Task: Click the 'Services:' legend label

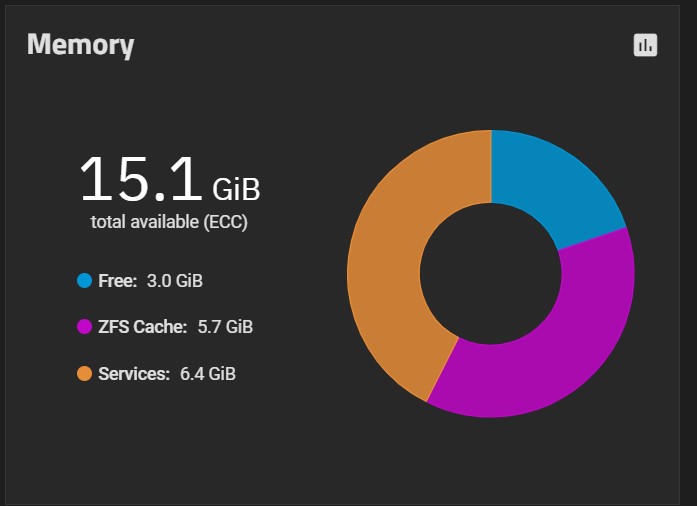Action: point(134,373)
